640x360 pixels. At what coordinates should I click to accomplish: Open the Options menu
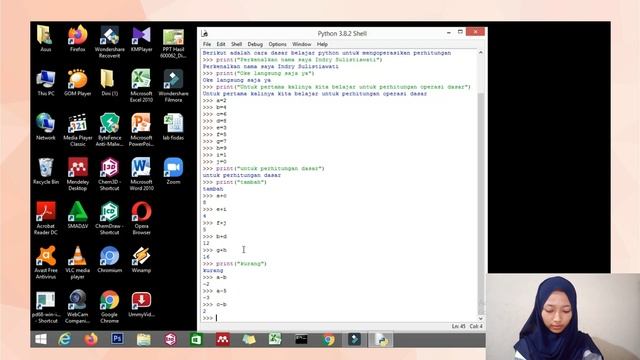[x=278, y=44]
